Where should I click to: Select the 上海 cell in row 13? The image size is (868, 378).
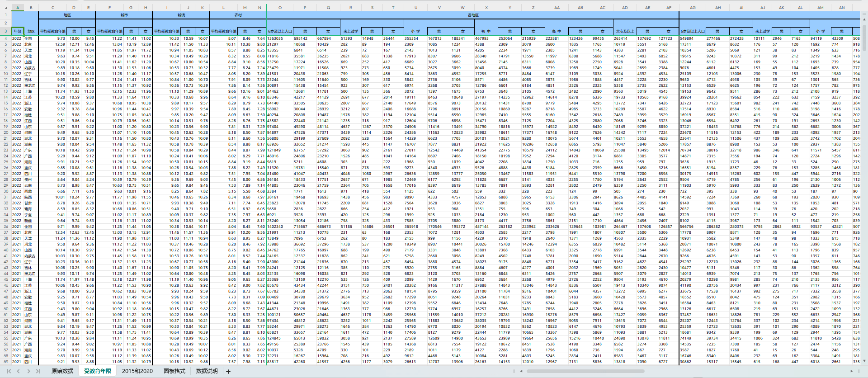[x=31, y=91]
